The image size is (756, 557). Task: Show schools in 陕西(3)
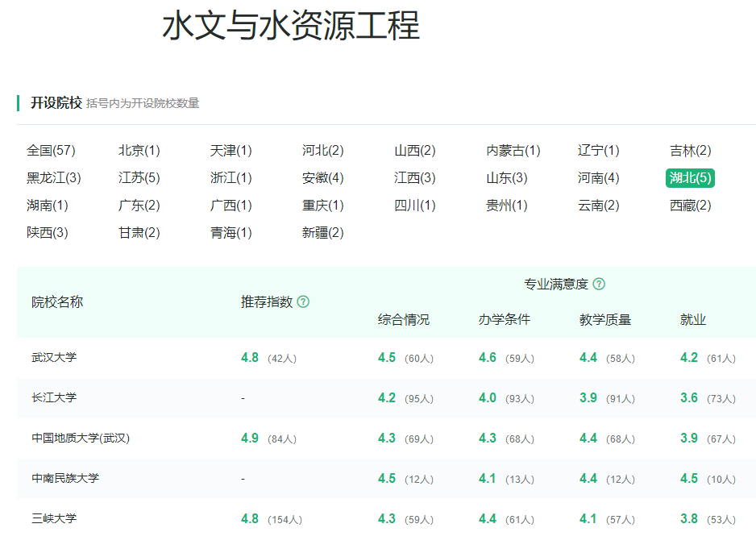(48, 233)
